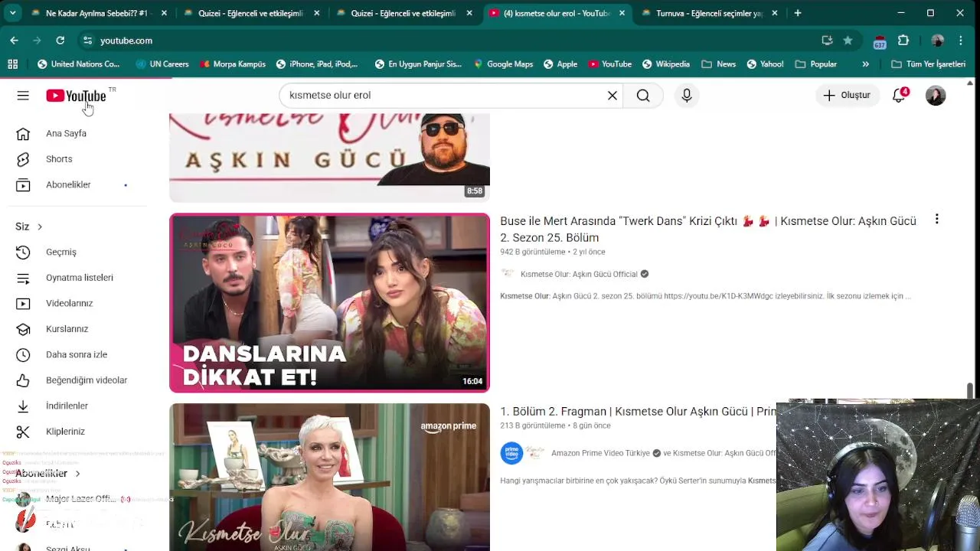The image size is (980, 551).
Task: Click the page vertical scrollbar thumb
Action: tap(970, 390)
